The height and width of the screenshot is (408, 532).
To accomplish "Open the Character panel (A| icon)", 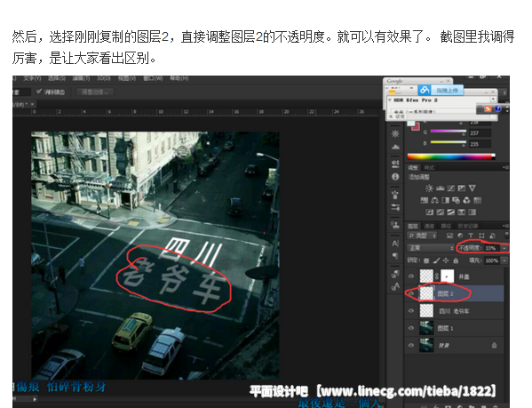I will point(395,243).
